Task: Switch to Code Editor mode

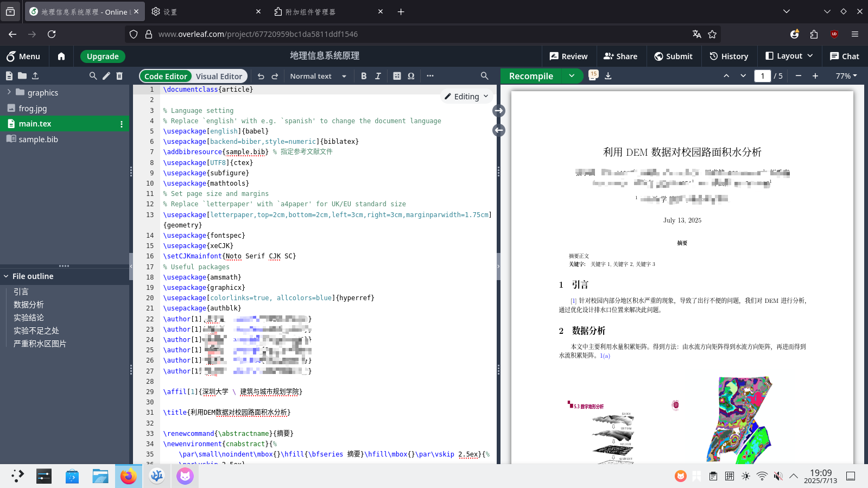Action: (166, 77)
